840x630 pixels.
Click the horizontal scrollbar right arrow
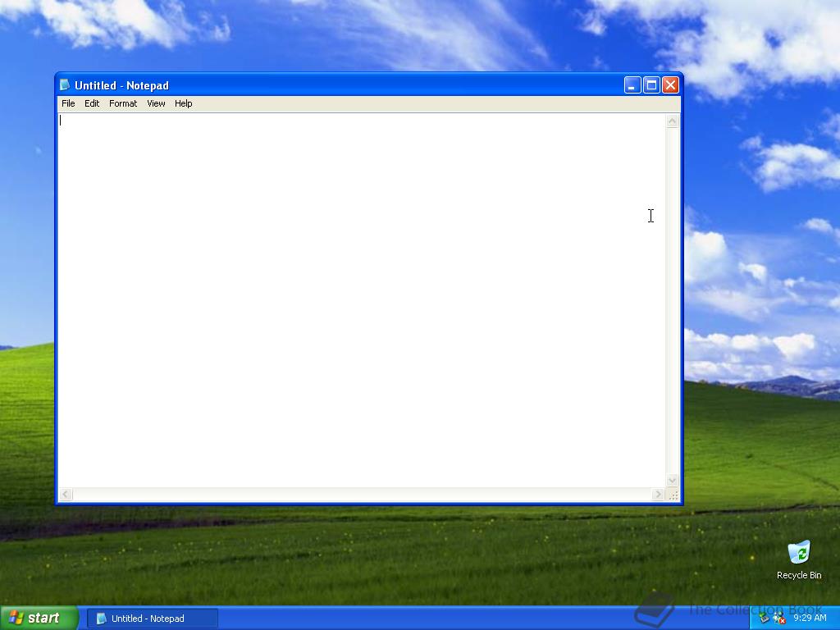tap(659, 495)
